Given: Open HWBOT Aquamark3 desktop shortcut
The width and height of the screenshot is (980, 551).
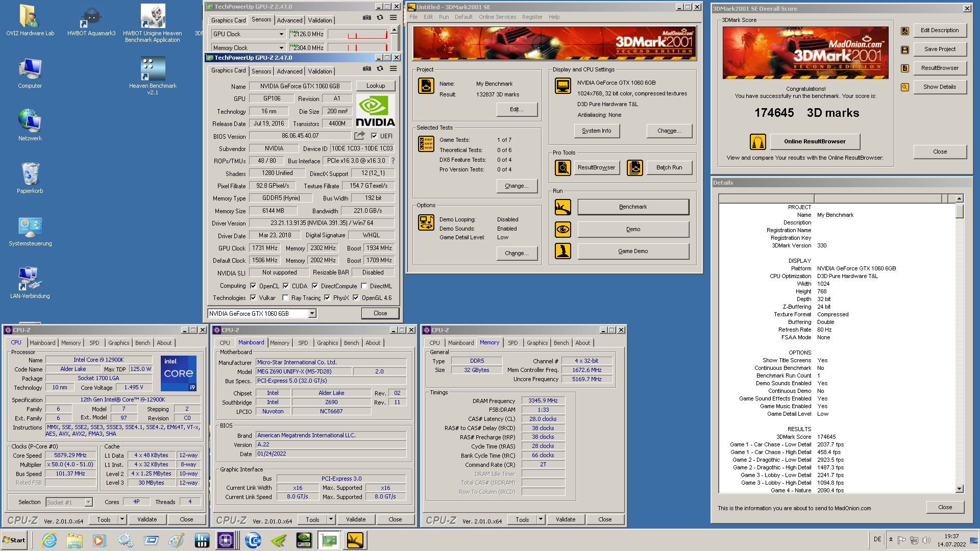Looking at the screenshot, I should (91, 20).
